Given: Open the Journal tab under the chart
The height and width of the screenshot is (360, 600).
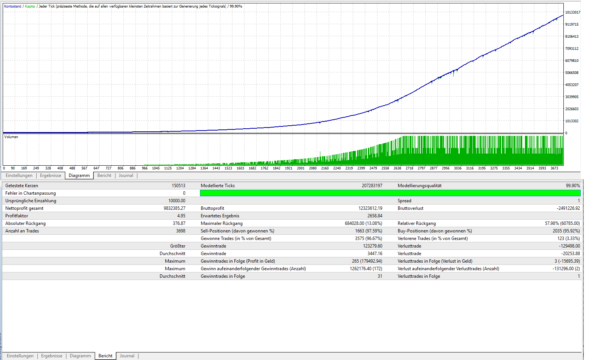Looking at the screenshot, I should pos(126,176).
